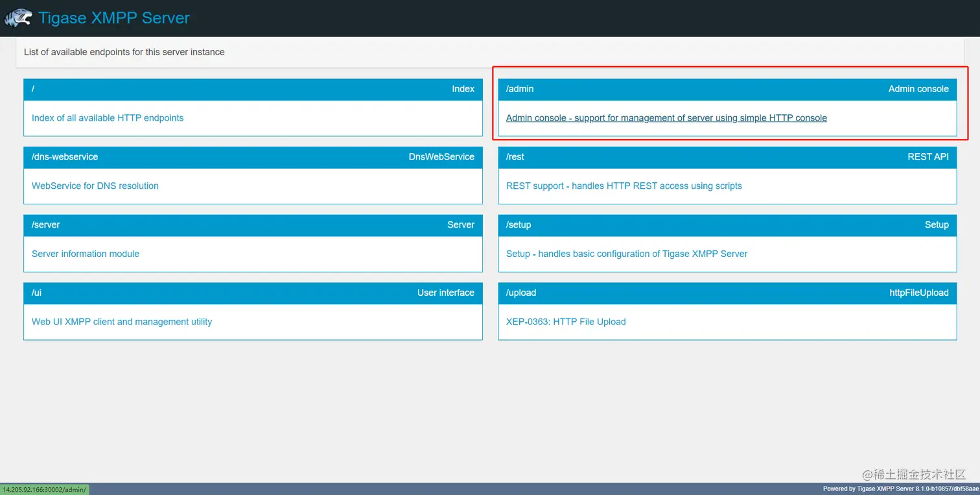Open the Tigase XMPP Server title link
This screenshot has width=980, height=495.
pyautogui.click(x=114, y=18)
